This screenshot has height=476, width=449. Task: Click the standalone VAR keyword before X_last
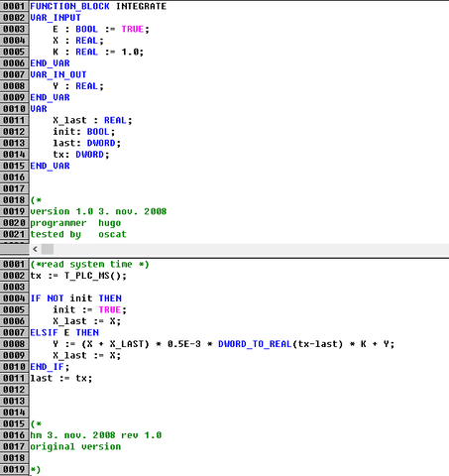click(39, 109)
